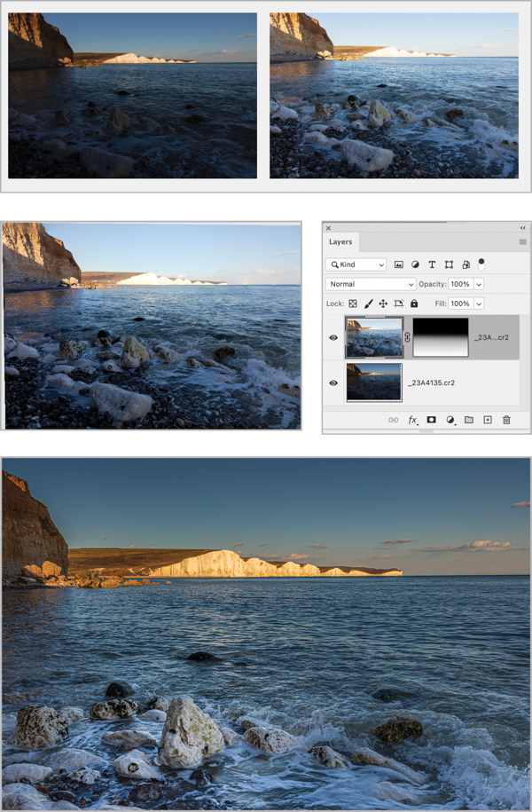Viewport: 532px width, 812px height.
Task: Lock all padlock icon
Action: click(414, 304)
